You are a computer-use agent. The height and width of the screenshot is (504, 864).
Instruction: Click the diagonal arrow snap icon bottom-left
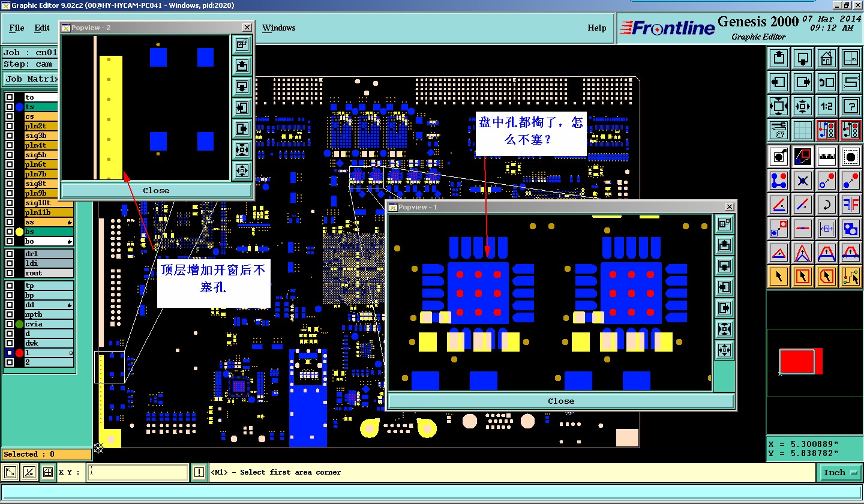coord(10,473)
